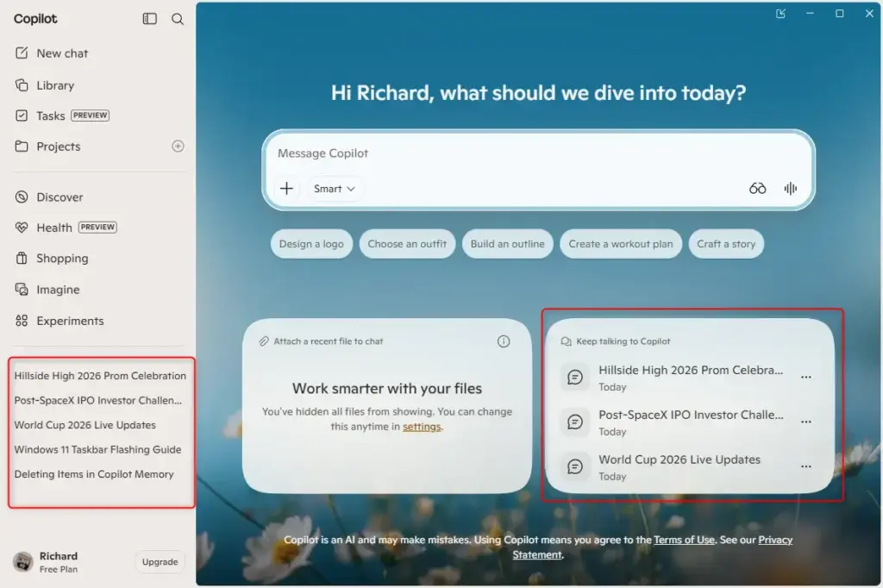Click the glasses vision icon in composer

point(757,189)
